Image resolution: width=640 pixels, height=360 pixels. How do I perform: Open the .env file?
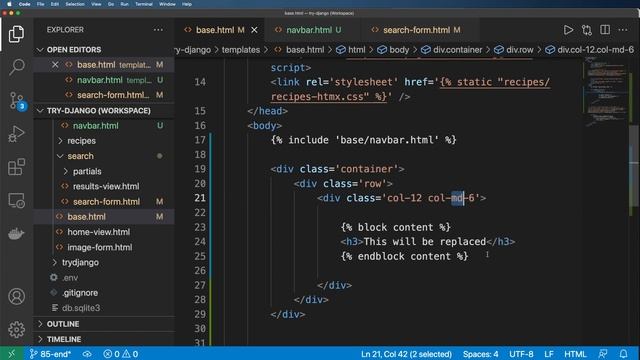(70, 278)
